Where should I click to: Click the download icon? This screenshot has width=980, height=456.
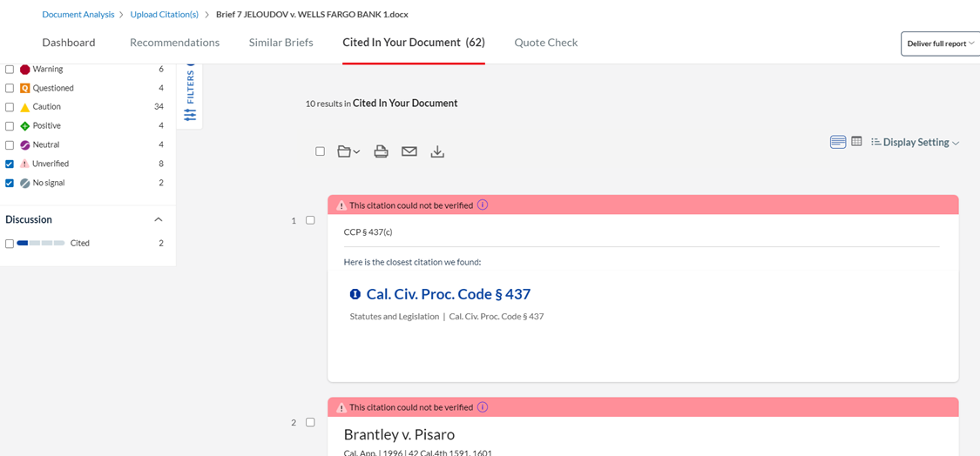(437, 151)
